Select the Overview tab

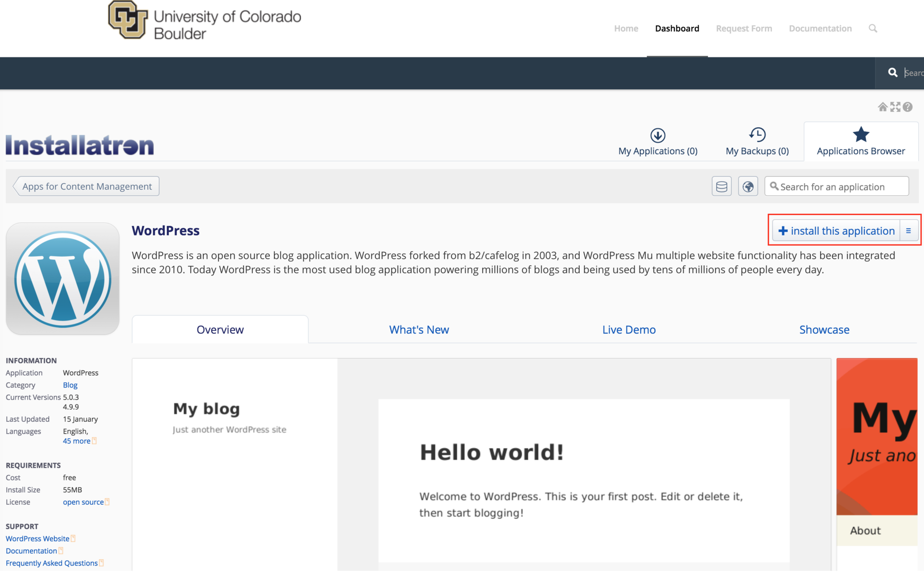[219, 329]
